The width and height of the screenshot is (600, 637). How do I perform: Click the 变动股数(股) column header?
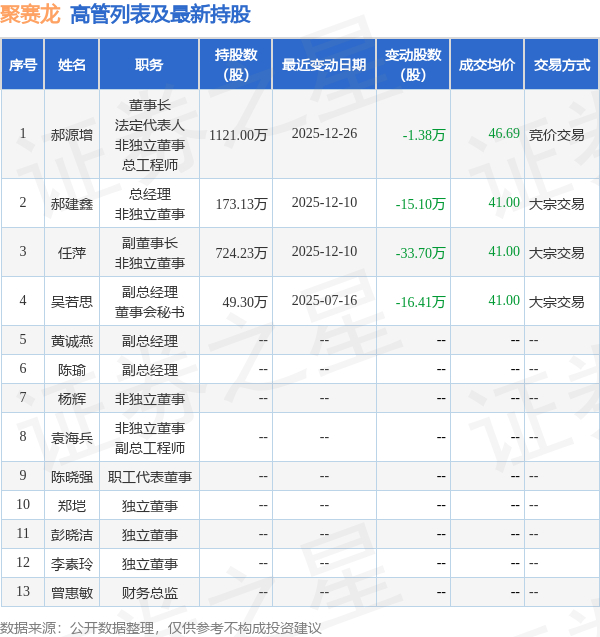(413, 64)
